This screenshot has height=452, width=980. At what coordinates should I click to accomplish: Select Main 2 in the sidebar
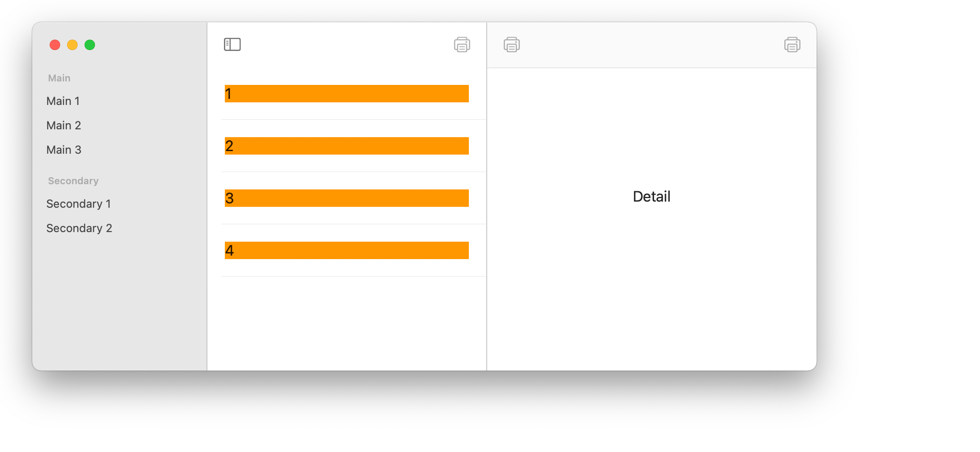click(64, 125)
